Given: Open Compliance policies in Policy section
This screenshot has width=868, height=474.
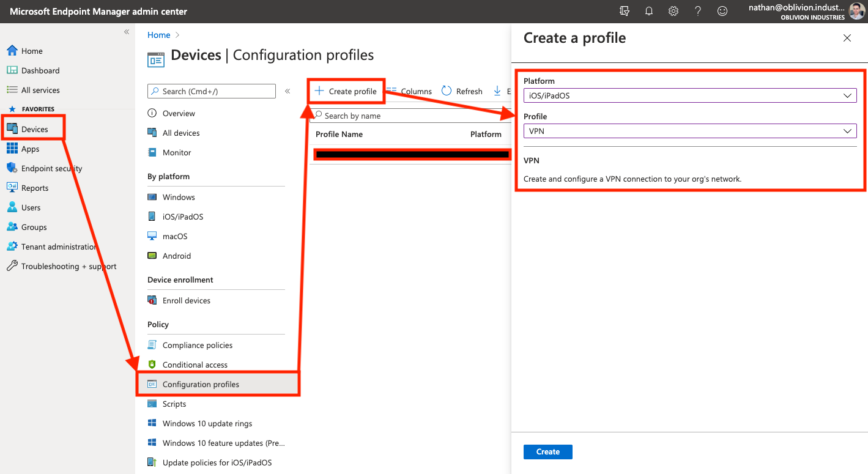Looking at the screenshot, I should point(197,345).
